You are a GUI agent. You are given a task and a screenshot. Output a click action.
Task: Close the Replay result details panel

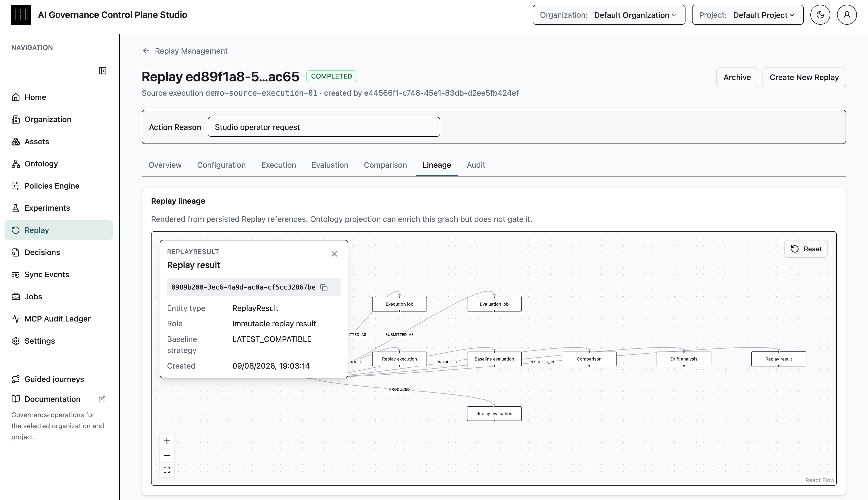(x=334, y=254)
